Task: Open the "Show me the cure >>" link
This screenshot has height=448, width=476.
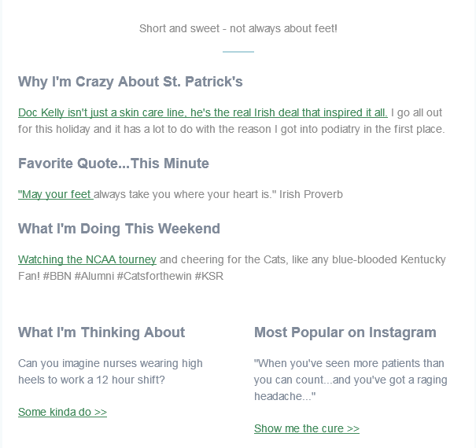Action: tap(307, 428)
